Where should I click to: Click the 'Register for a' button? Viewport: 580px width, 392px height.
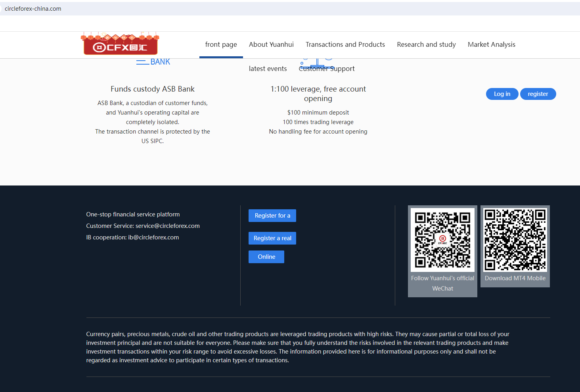(x=272, y=216)
